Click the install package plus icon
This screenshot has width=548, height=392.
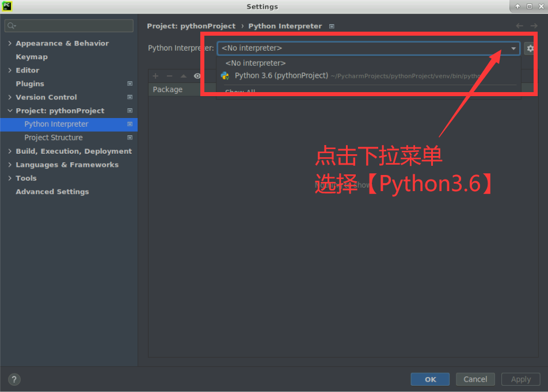point(155,75)
